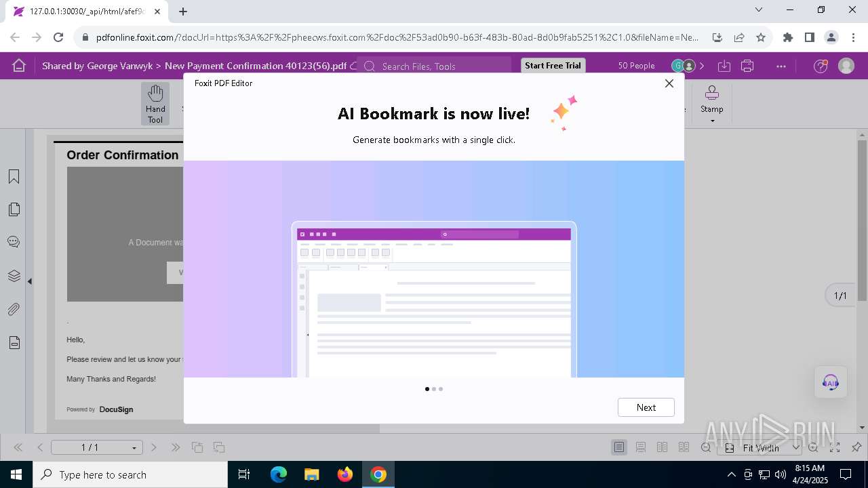
Task: Expand the Stamp dropdown arrow
Action: (x=712, y=121)
